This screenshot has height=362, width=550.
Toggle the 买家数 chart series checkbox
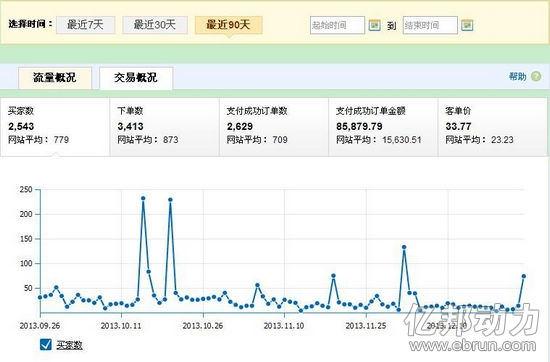(46, 345)
